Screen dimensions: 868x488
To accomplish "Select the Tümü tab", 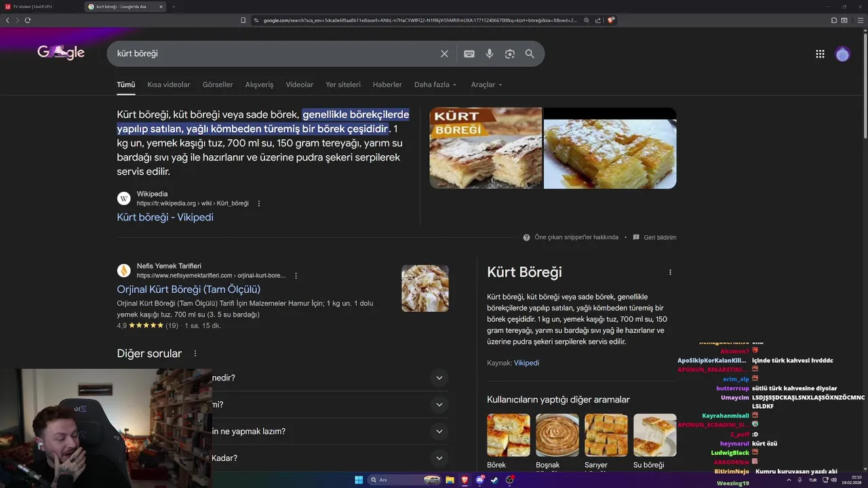I will (x=126, y=85).
